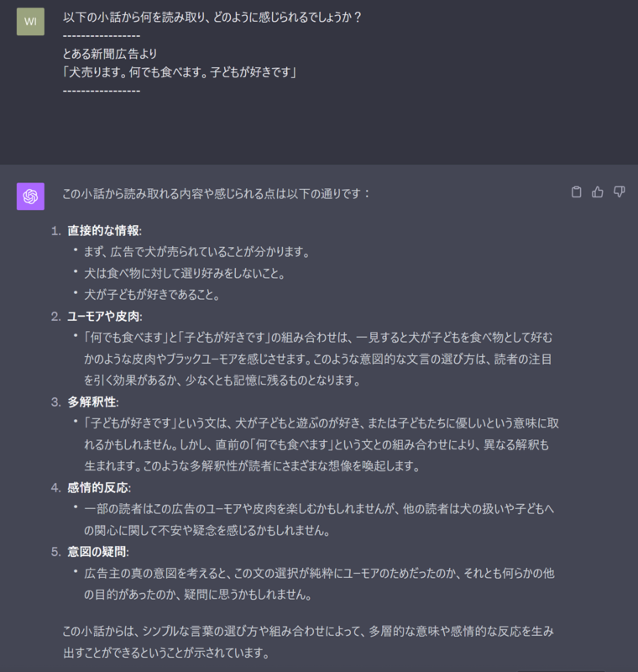The image size is (638, 672).
Task: Select the heading 感情的反応
Action: 99,488
